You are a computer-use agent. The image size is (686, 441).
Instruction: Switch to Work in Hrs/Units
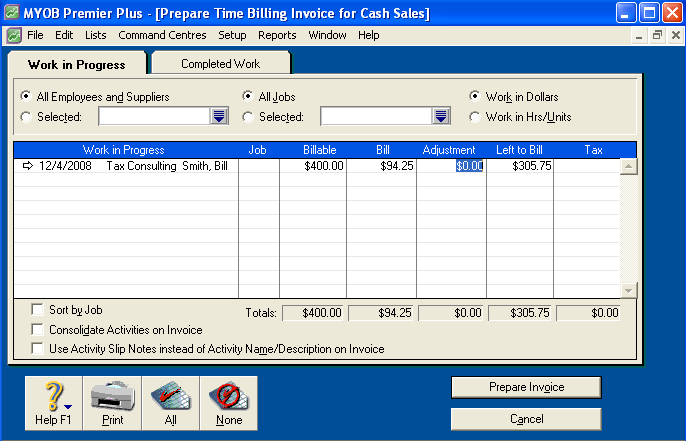(474, 117)
